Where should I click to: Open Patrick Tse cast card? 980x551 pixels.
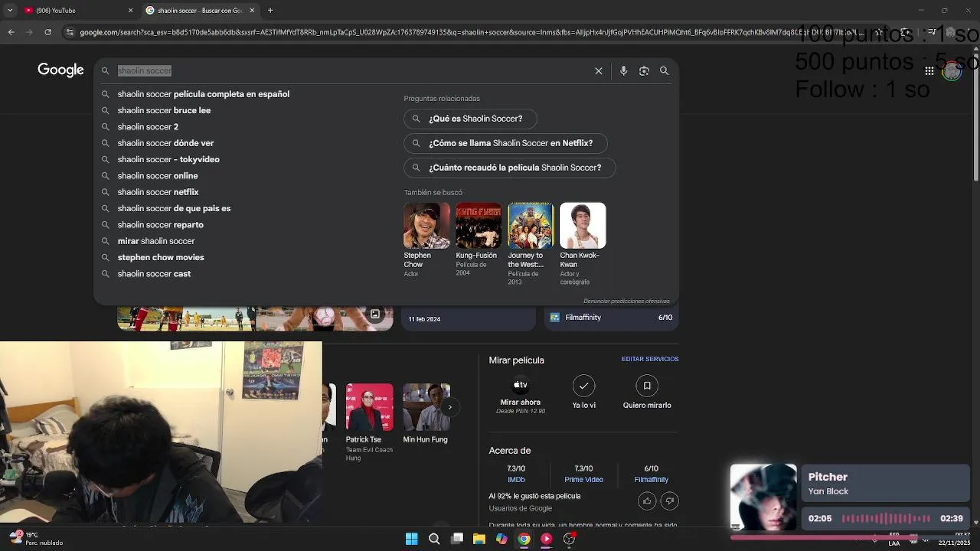[x=369, y=422]
